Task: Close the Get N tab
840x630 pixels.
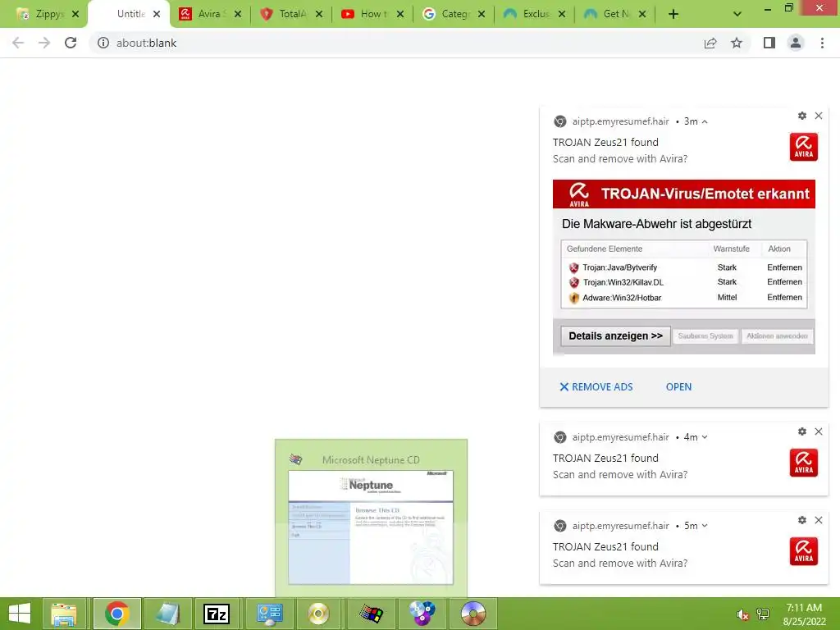Action: point(642,14)
